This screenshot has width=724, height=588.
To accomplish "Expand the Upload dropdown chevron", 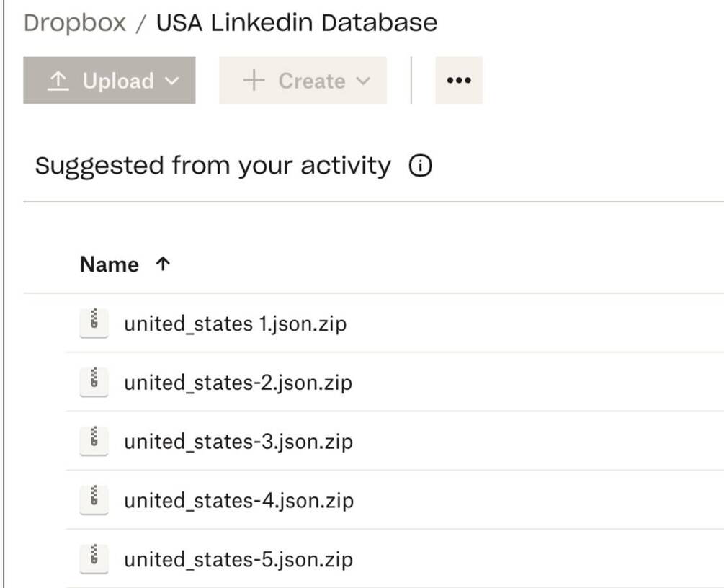I will (x=171, y=81).
